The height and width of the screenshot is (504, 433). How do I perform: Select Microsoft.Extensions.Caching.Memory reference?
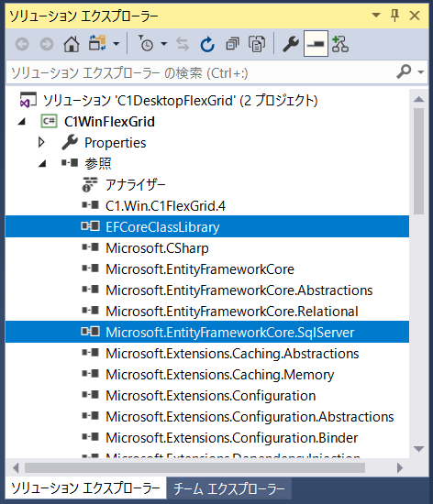220,375
